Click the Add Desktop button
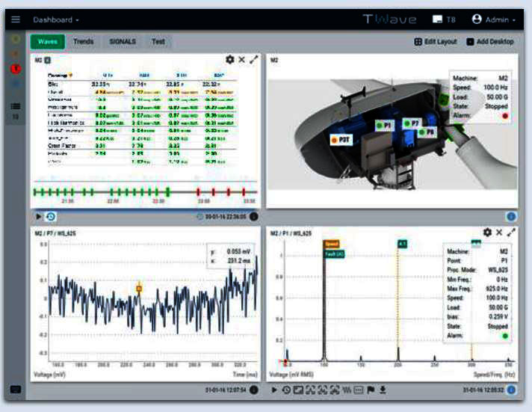Viewport: 532px width, 412px height. [489, 42]
